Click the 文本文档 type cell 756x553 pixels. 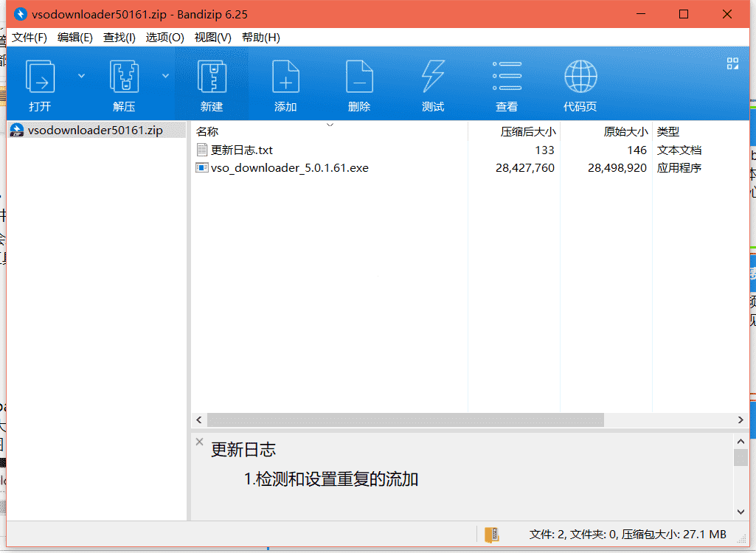coord(679,150)
